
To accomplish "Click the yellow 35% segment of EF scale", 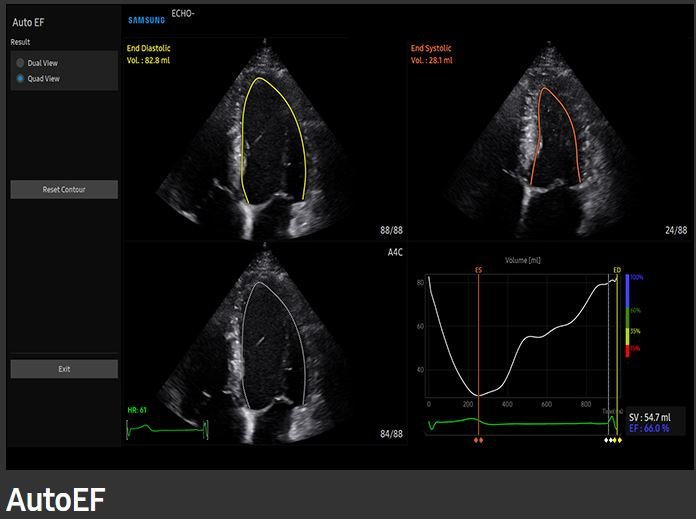I will point(628,337).
